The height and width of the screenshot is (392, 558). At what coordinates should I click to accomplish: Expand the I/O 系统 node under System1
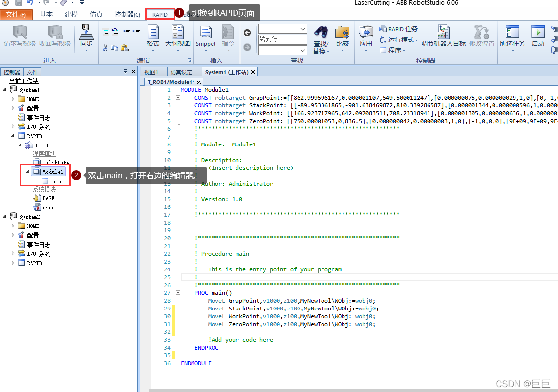tap(13, 126)
